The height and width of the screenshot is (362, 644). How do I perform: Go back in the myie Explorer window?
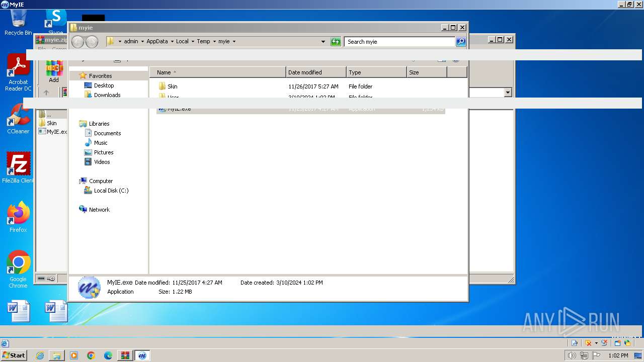tap(77, 42)
